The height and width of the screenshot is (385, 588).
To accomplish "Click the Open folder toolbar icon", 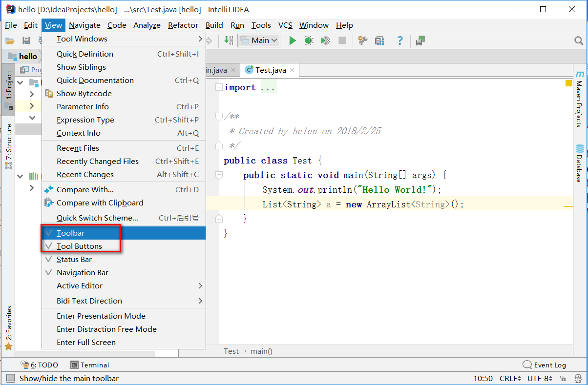I will (10, 41).
